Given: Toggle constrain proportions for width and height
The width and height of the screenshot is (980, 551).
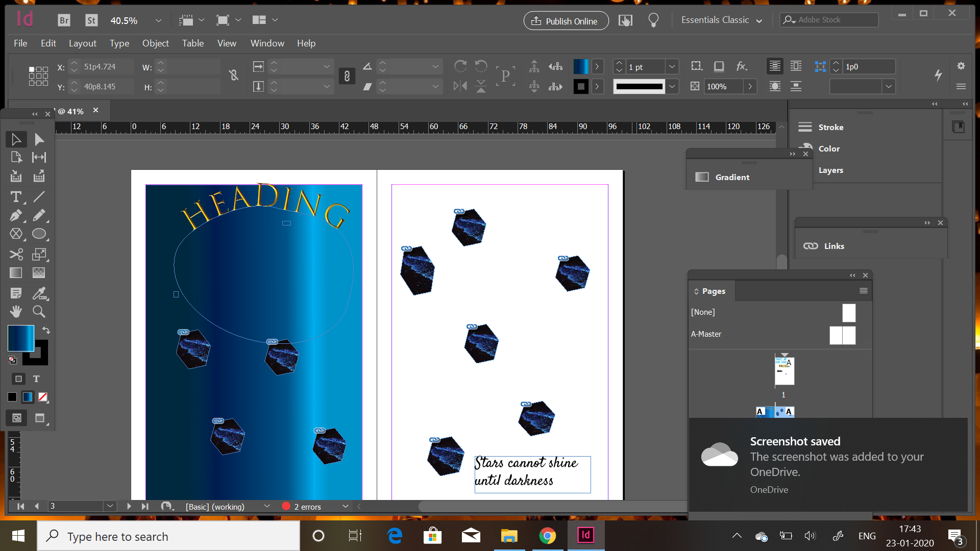Looking at the screenshot, I should pyautogui.click(x=234, y=76).
